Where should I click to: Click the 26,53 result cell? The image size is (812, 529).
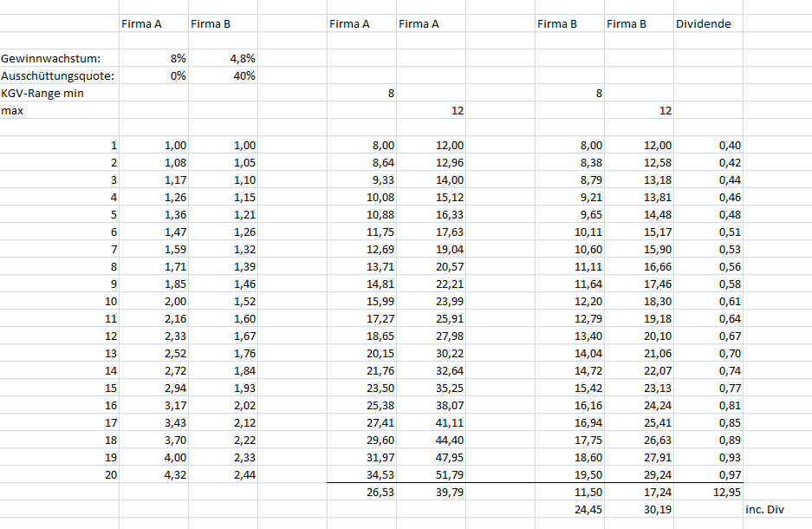click(x=361, y=493)
